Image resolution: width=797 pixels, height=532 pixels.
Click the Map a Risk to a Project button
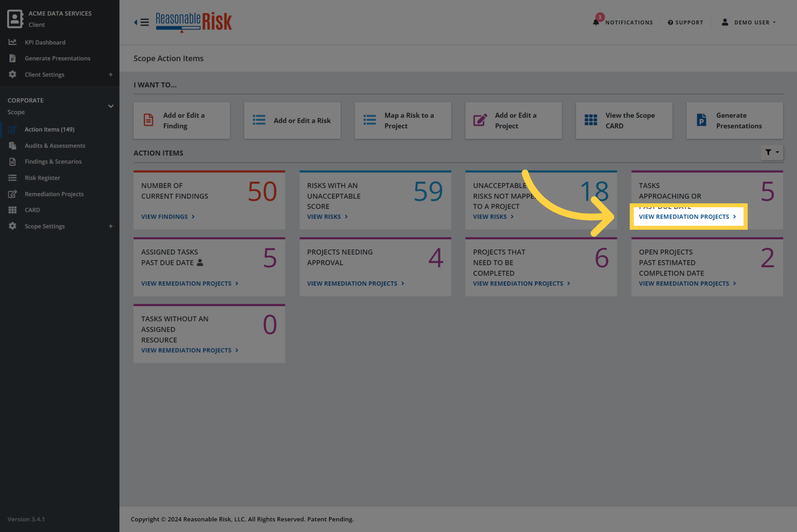[x=403, y=121]
